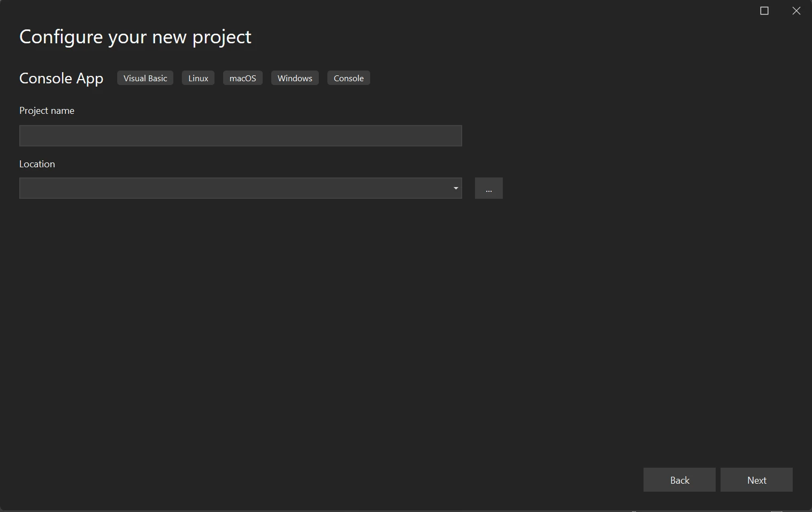
Task: Click the Project name label
Action: click(x=47, y=111)
